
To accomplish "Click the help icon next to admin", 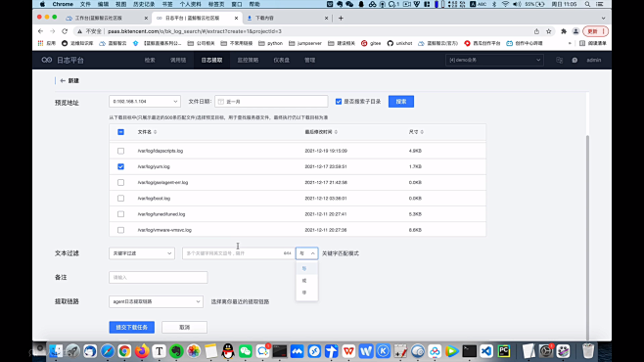I will click(575, 60).
